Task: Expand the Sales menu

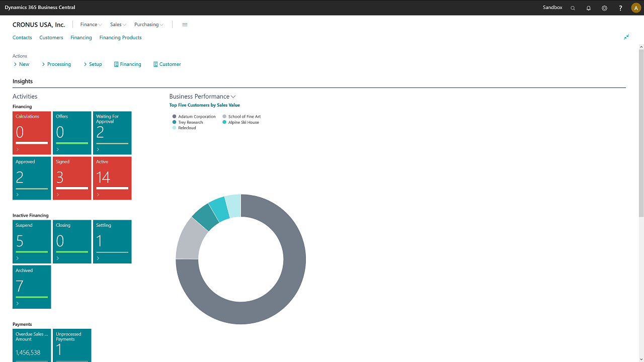Action: (x=118, y=25)
